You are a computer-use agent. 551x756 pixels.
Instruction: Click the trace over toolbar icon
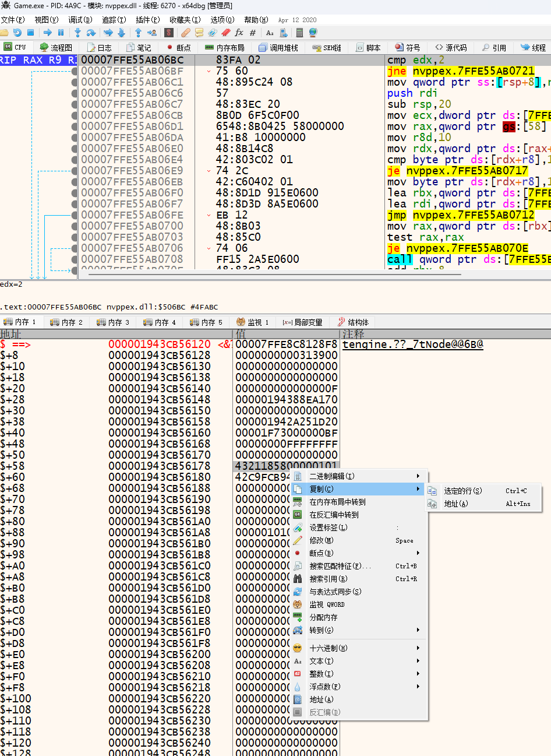click(x=121, y=33)
